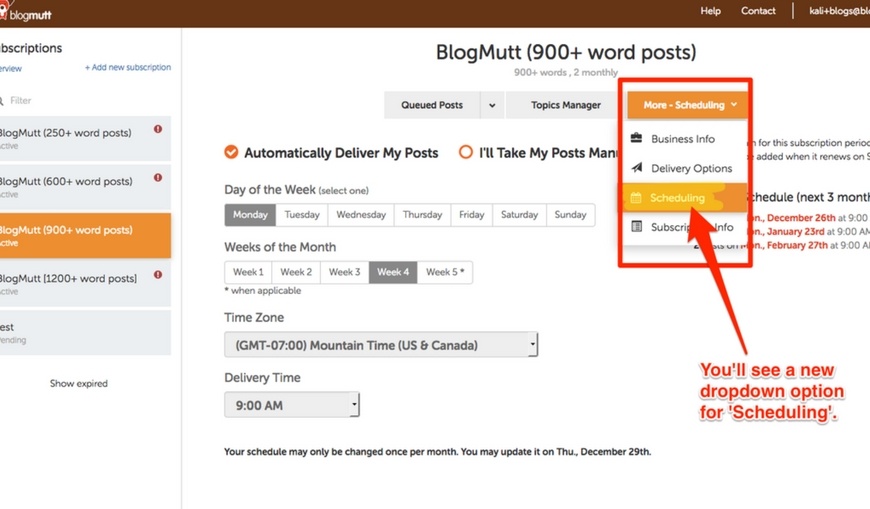Viewport: 870px width, 509px height.
Task: Open the Queued Posts tab
Action: (x=432, y=105)
